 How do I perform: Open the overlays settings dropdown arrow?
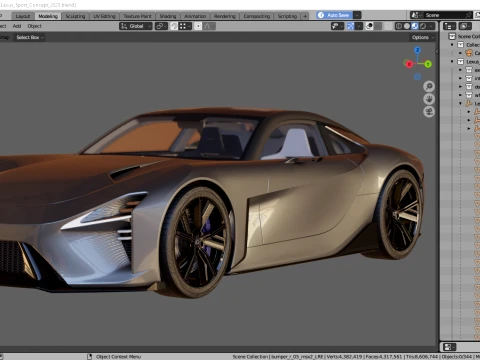point(378,26)
